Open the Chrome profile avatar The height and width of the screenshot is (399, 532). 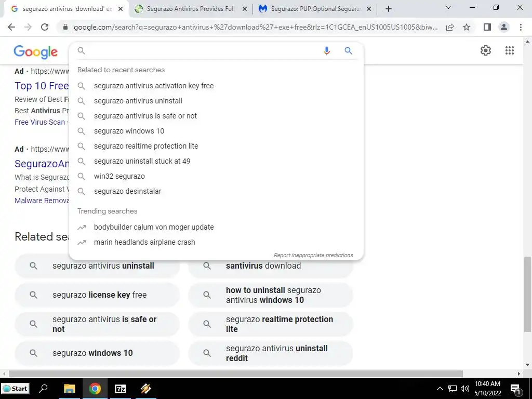click(504, 27)
